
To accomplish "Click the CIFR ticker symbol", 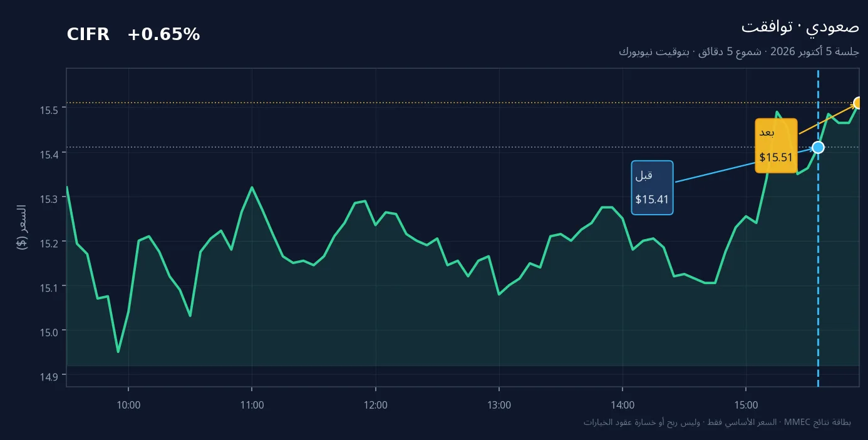I will click(88, 35).
